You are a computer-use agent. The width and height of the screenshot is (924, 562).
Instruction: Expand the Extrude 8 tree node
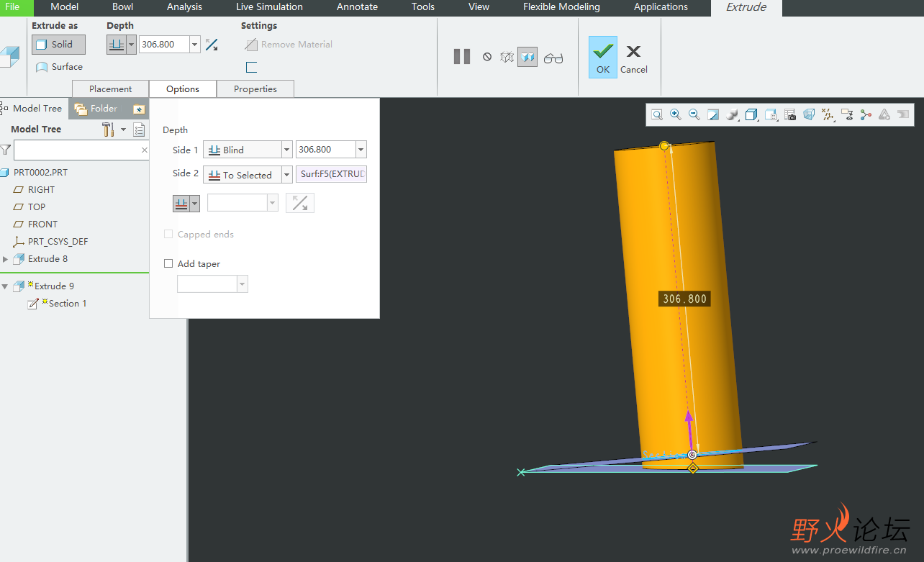coord(6,259)
